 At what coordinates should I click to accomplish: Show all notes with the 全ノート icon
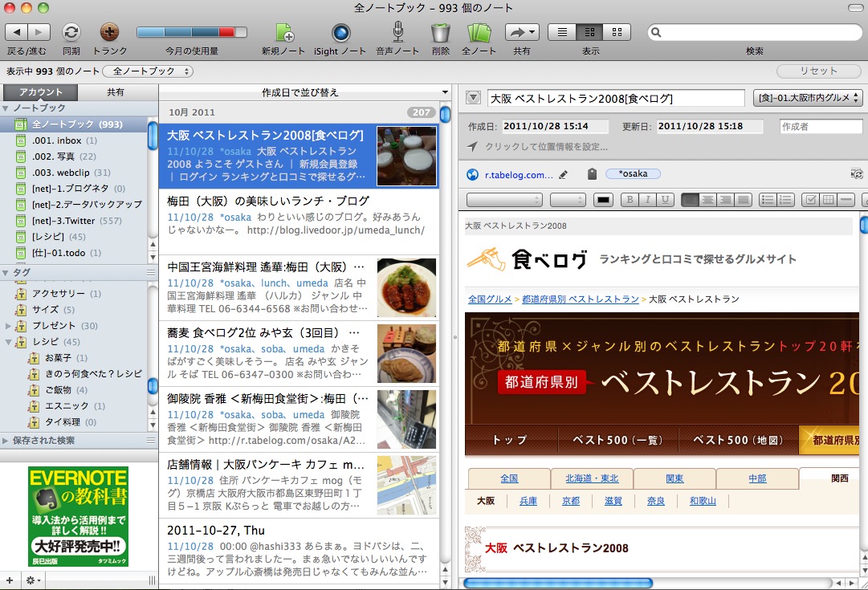click(x=479, y=33)
